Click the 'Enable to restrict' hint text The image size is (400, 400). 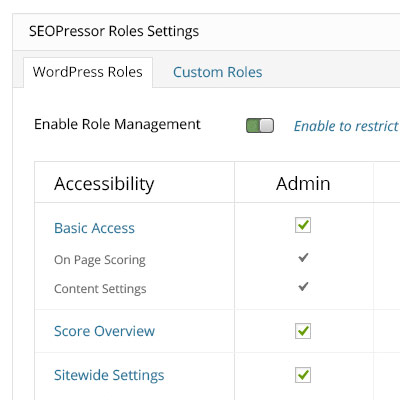coord(347,126)
